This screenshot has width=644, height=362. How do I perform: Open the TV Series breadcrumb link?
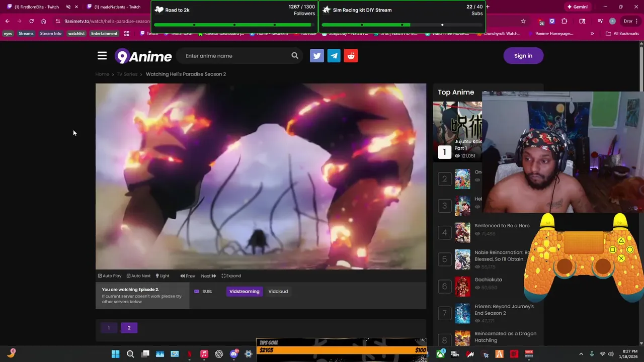tap(127, 74)
